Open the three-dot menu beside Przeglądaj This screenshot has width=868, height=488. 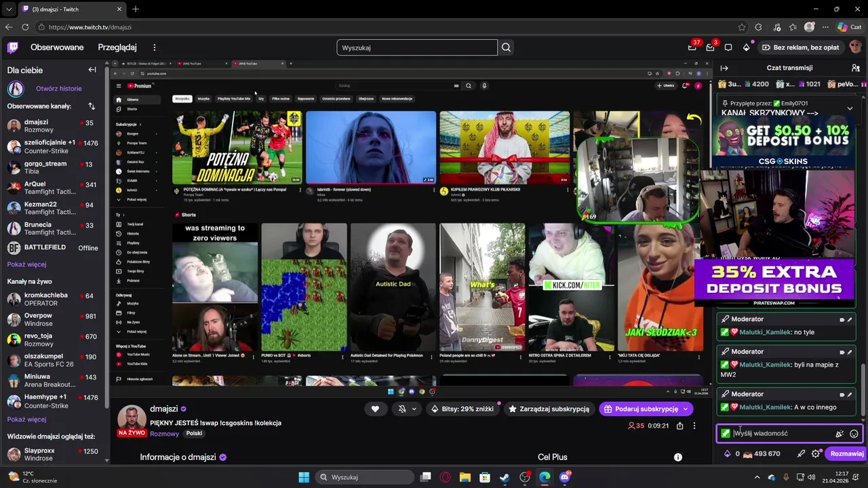(x=155, y=47)
